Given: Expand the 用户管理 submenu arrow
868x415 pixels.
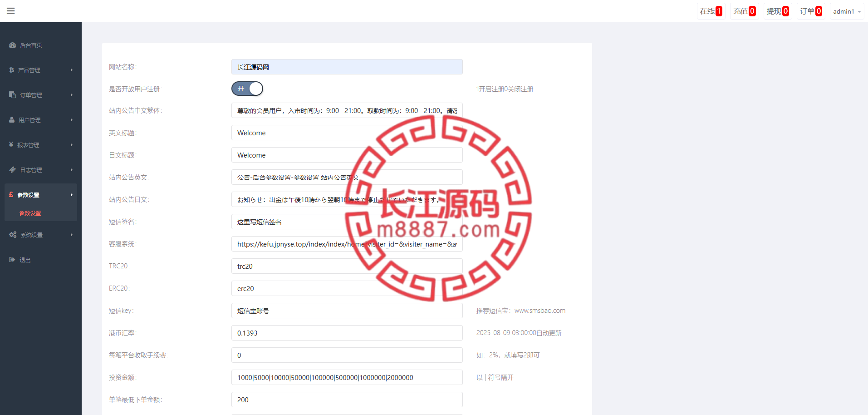Looking at the screenshot, I should [71, 120].
